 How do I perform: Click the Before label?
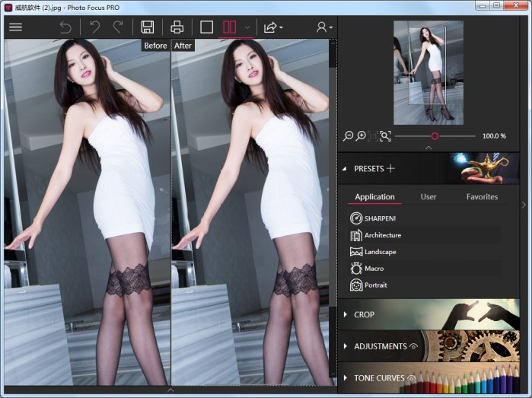click(x=155, y=46)
